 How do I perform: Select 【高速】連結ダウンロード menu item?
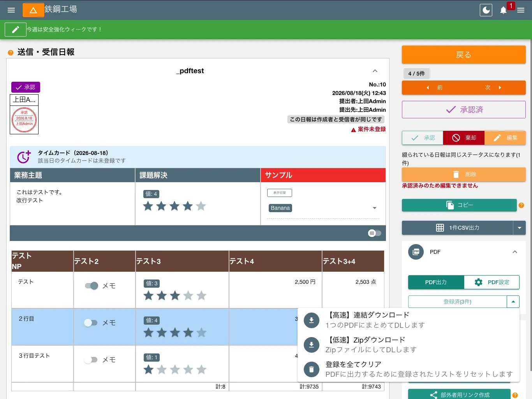pyautogui.click(x=409, y=320)
